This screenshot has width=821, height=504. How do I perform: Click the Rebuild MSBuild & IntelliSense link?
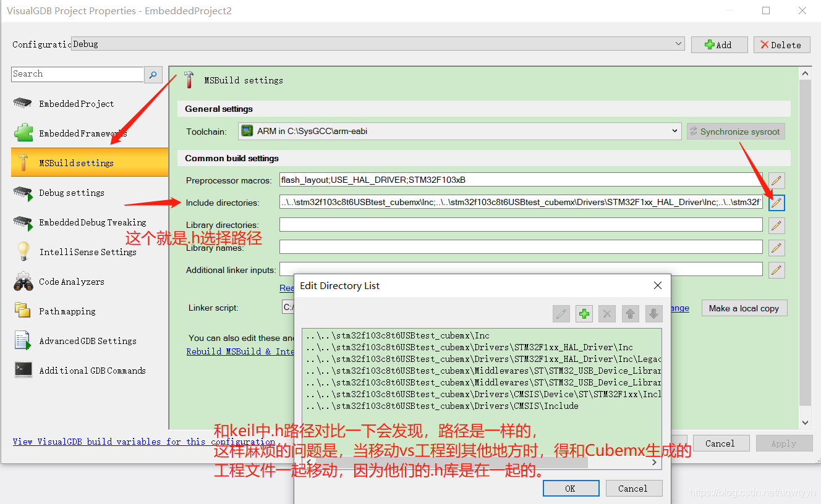[x=240, y=351]
